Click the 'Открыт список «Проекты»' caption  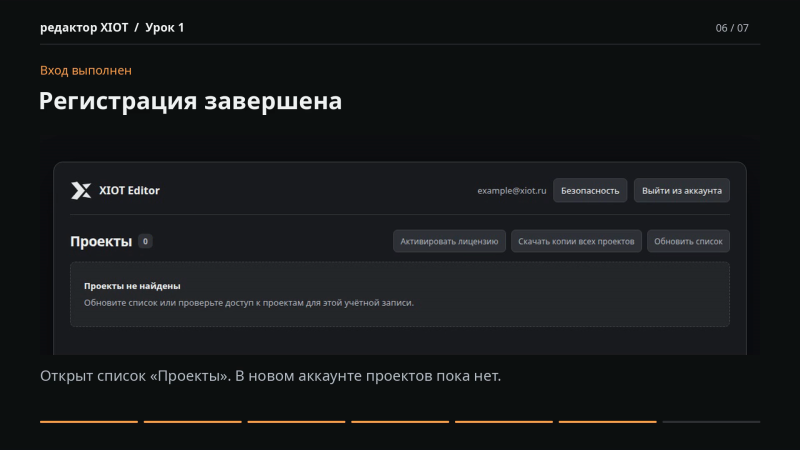270,376
